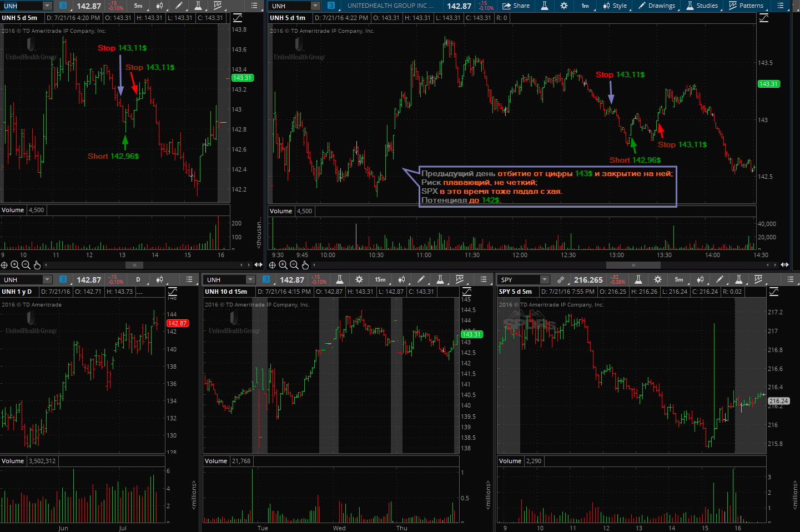Expand UNH symbol dropdown in the 1m chart

(x=315, y=6)
